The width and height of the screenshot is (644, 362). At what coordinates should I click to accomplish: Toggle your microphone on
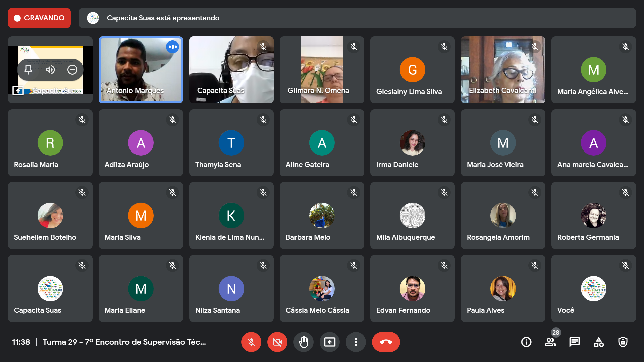pos(251,342)
